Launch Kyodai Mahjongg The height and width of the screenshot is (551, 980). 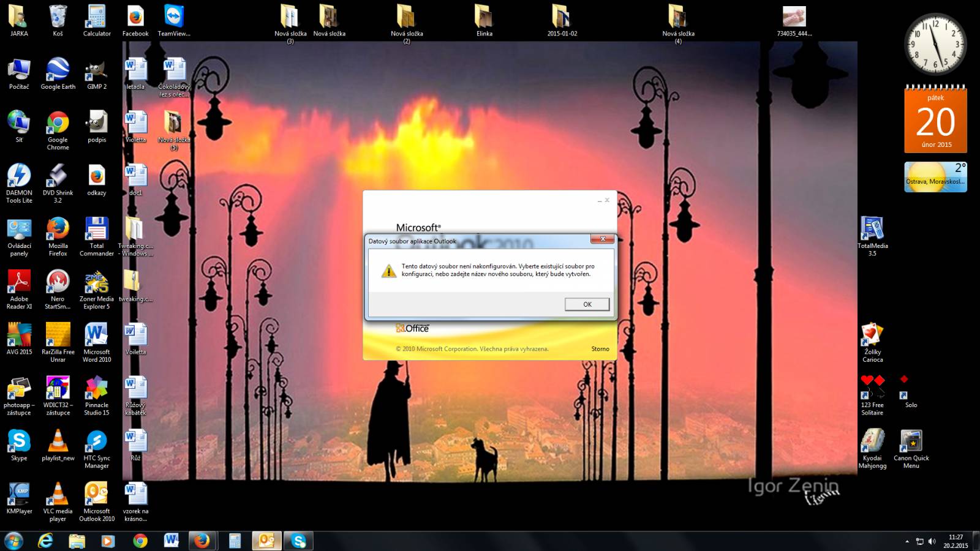[x=872, y=448]
